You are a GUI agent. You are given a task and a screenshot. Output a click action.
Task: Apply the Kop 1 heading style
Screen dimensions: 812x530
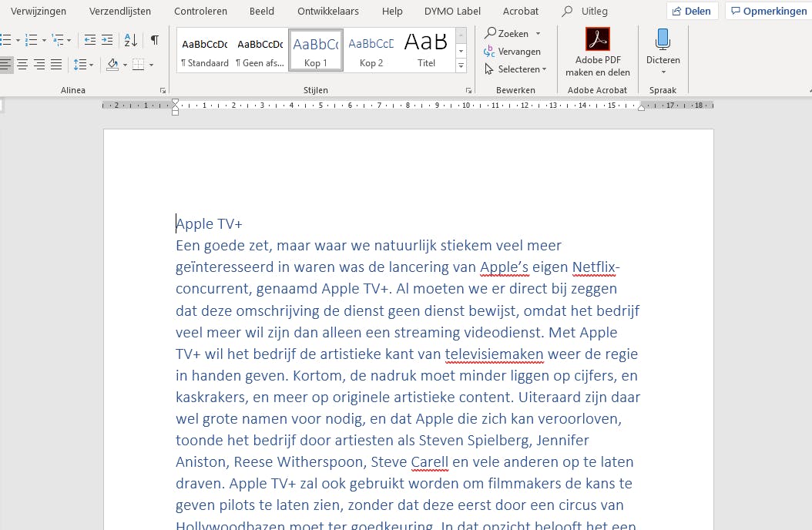(315, 51)
